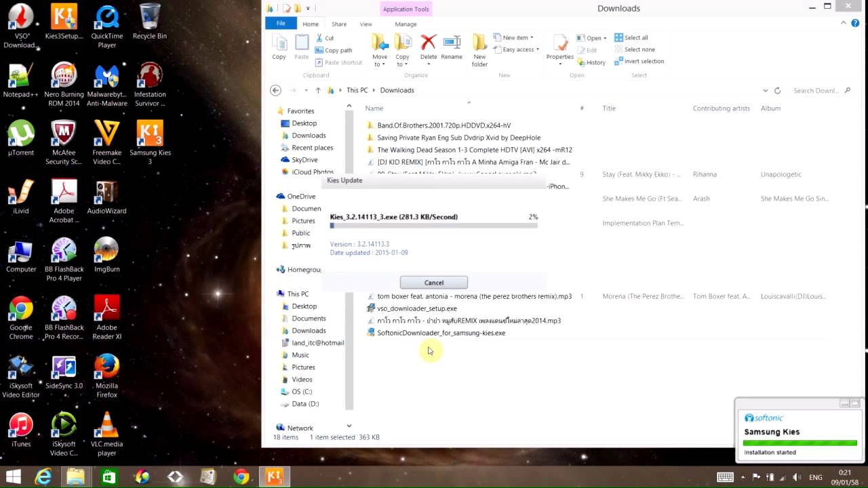Open the Recycle Bin desktop icon
The width and height of the screenshot is (868, 488).
150,22
